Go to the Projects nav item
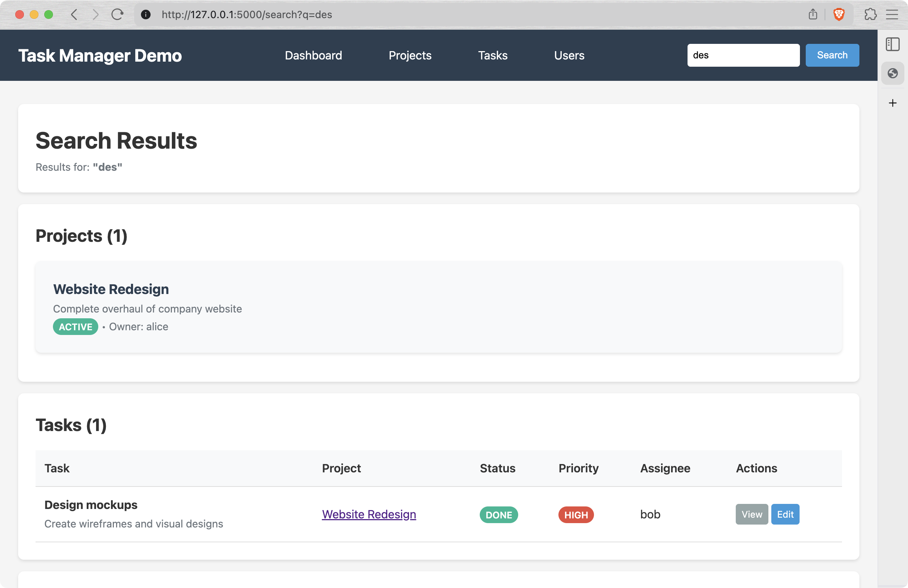The width and height of the screenshot is (908, 588). [410, 55]
